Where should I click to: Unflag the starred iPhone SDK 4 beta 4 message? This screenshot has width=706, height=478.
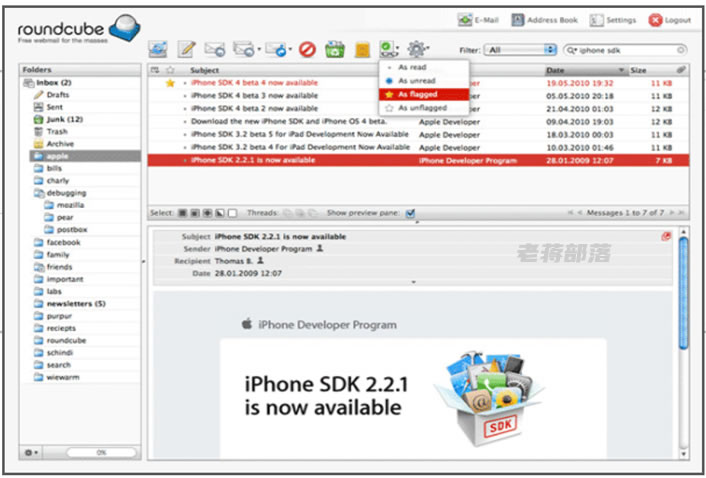[x=170, y=83]
